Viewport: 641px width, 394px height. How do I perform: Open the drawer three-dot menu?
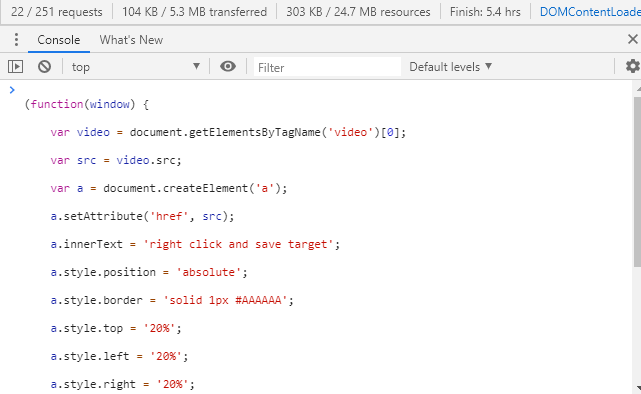coord(16,40)
